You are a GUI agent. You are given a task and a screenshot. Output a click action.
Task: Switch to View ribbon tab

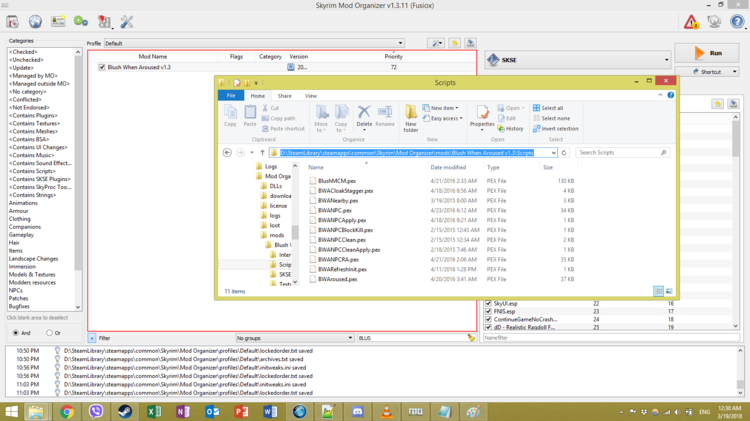point(311,96)
